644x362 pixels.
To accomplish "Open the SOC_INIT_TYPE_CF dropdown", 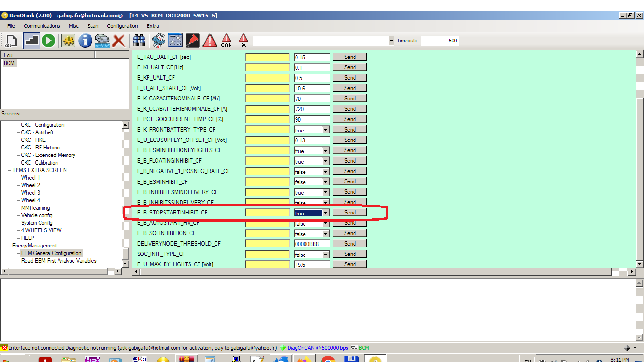I will 325,255.
